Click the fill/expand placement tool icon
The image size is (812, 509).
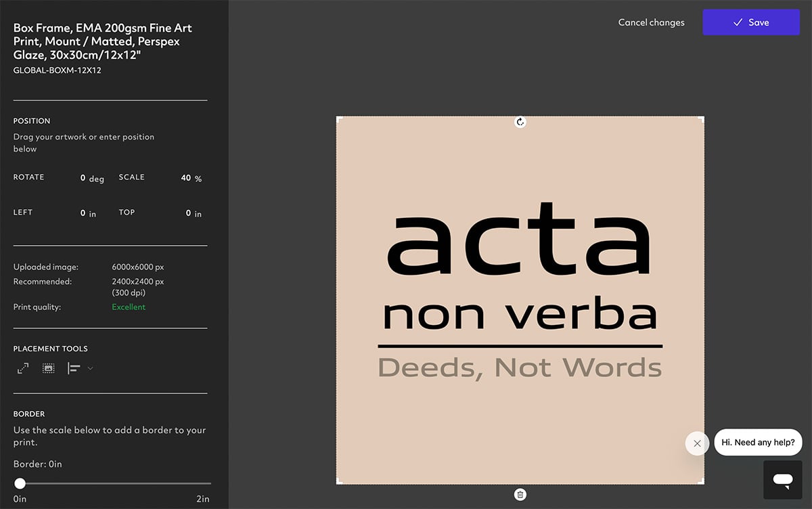tap(23, 368)
